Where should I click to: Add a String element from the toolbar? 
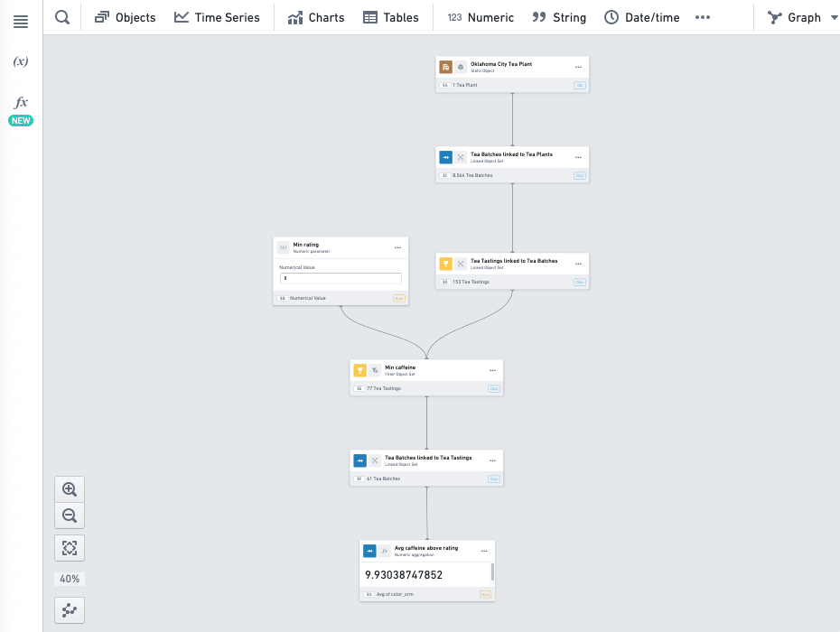point(559,18)
